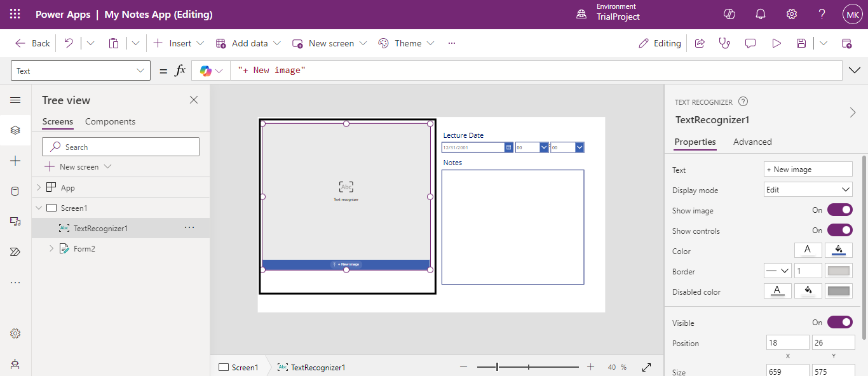Click fit-to-screen expand icon
The image size is (868, 376).
(647, 367)
